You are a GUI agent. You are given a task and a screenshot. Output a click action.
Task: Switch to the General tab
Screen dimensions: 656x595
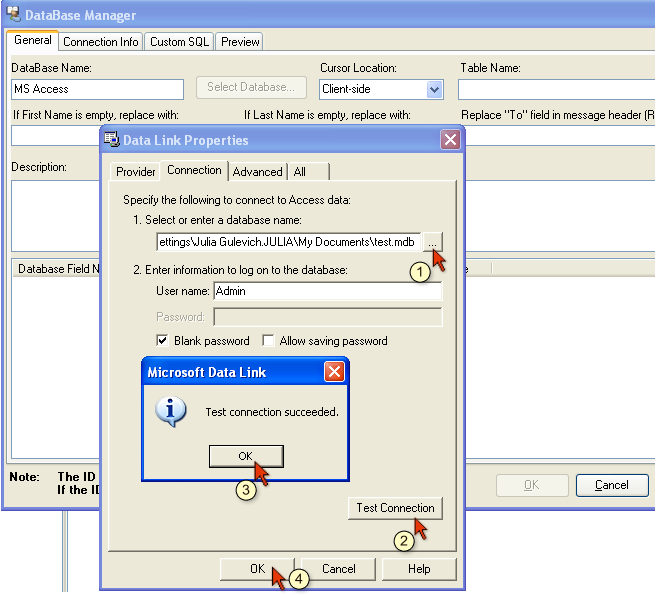point(33,40)
